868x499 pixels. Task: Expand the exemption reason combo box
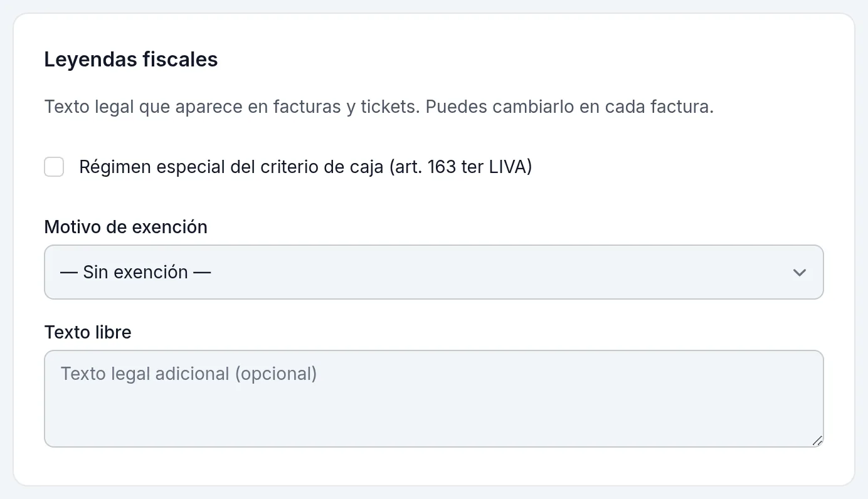(434, 272)
